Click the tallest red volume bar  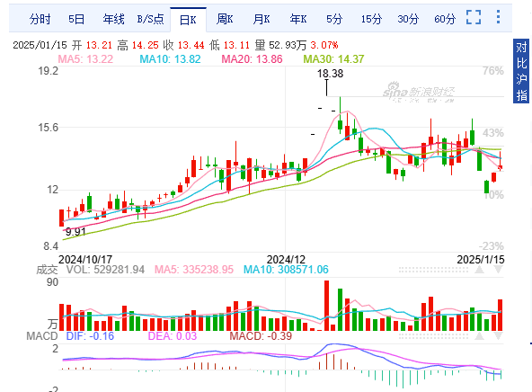[327, 306]
